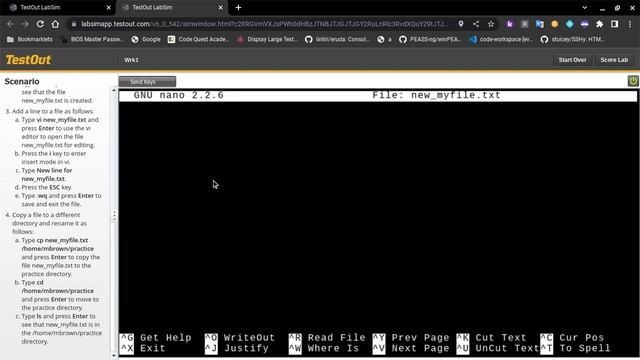
Task: Close the active TestOut LabSim tab
Action: point(220,7)
